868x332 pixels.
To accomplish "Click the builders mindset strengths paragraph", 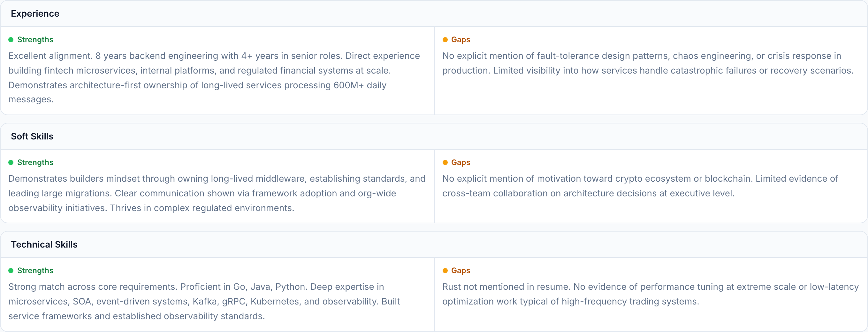I will (x=216, y=193).
